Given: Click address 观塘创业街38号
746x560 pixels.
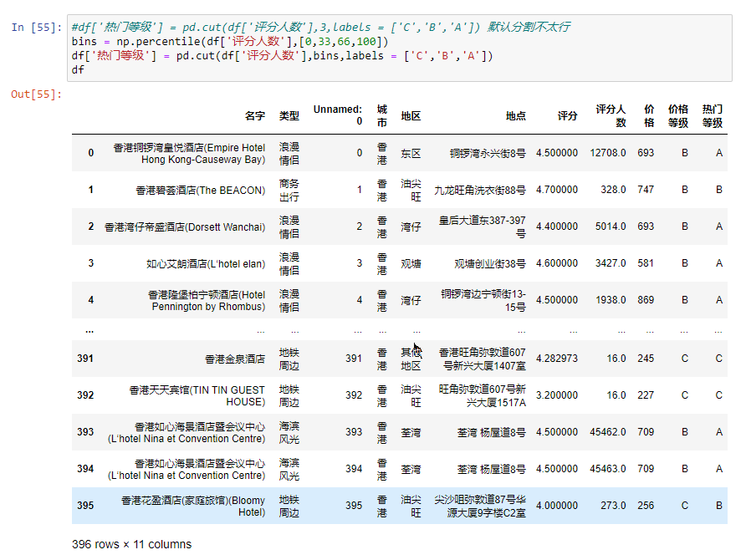Looking at the screenshot, I should [x=490, y=264].
